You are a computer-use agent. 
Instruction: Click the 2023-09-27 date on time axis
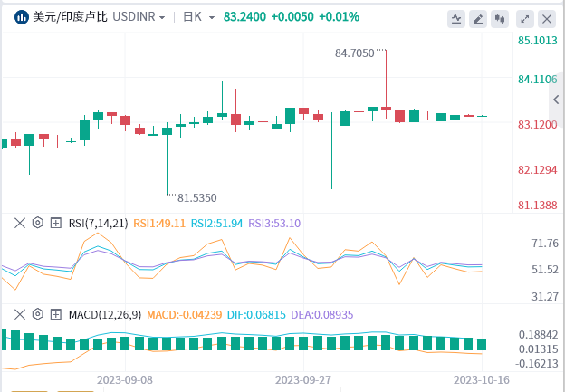coord(305,380)
